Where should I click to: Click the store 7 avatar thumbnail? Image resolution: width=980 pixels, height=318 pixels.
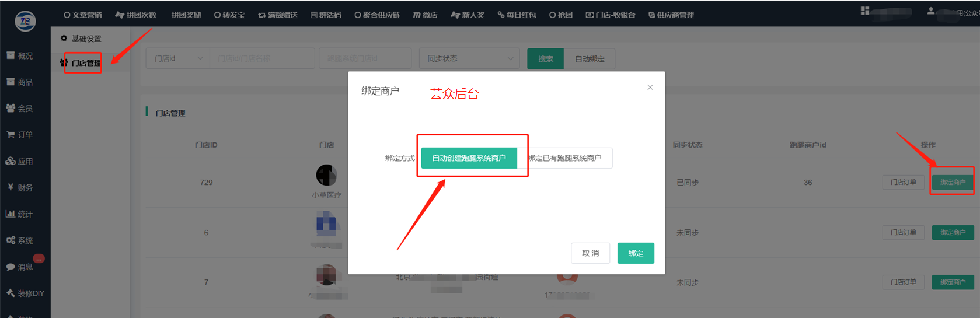point(326,275)
